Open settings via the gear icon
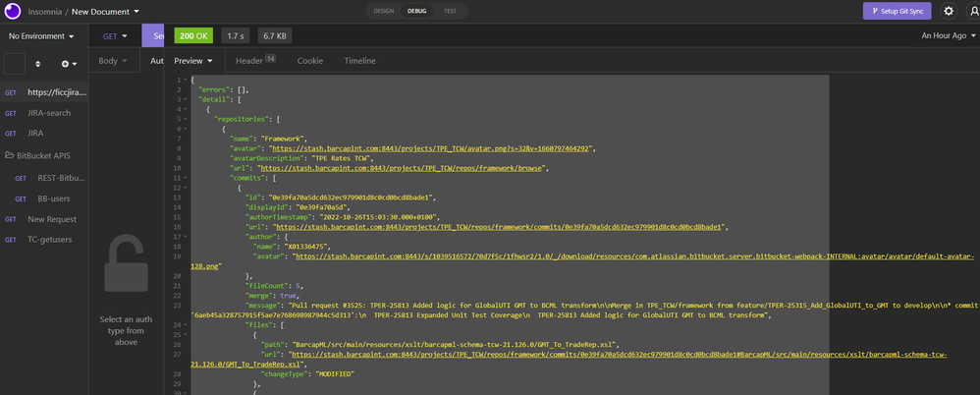Screen dimensions: 980x395 (949, 12)
